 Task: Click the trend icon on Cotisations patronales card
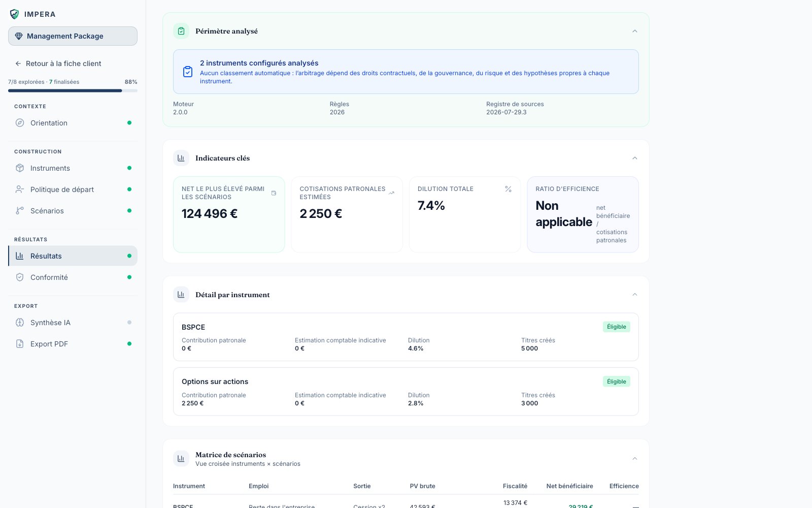point(391,193)
